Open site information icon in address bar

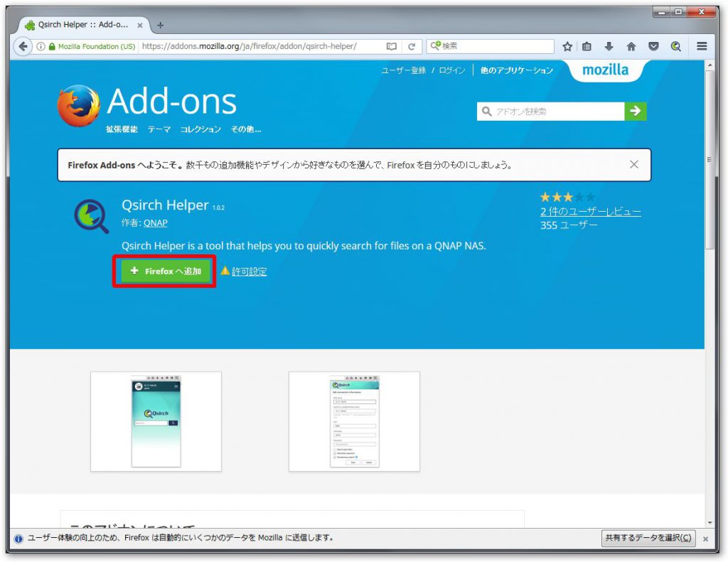pos(41,46)
